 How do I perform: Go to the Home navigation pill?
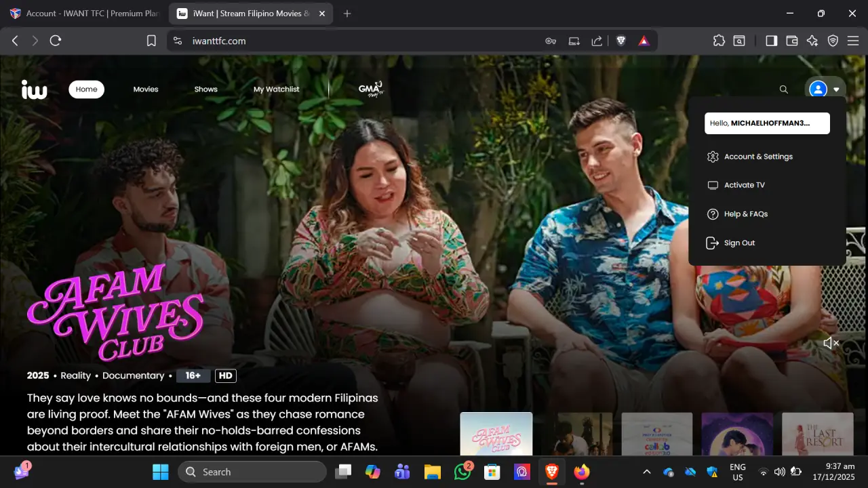coord(86,89)
